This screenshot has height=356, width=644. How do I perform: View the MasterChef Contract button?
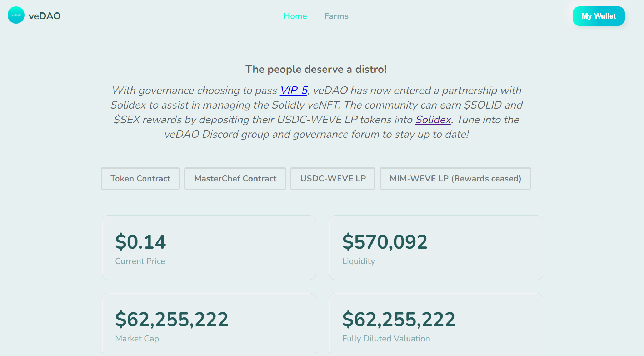pyautogui.click(x=235, y=179)
